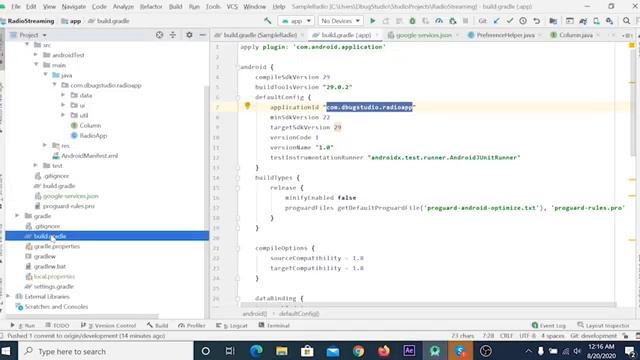
Task: Open the profiler gauge icon in toolbar
Action: click(439, 21)
